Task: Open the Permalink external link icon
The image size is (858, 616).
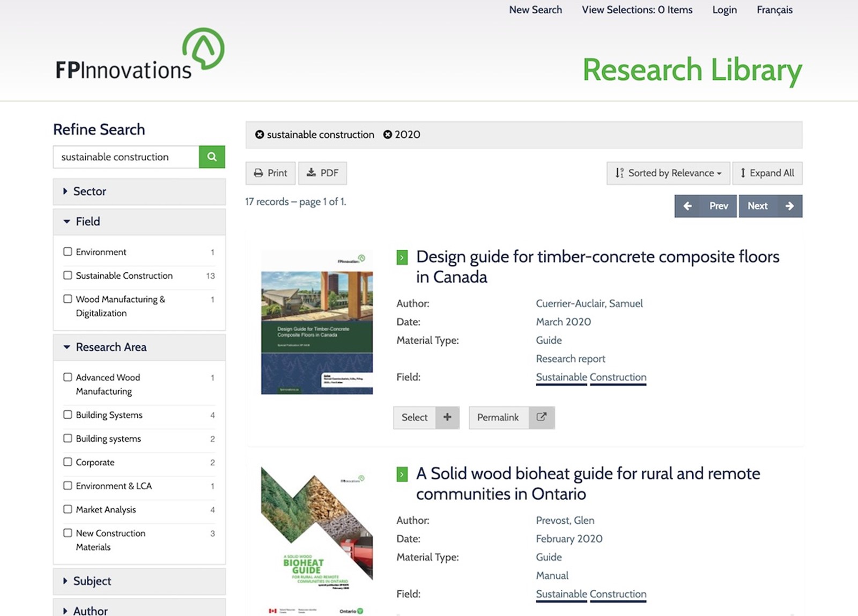Action: point(542,417)
